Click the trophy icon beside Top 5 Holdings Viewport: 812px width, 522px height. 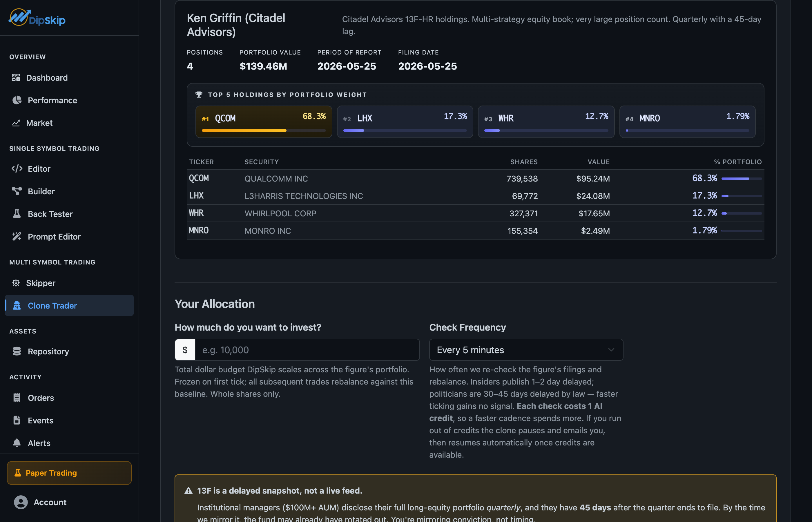(x=199, y=95)
